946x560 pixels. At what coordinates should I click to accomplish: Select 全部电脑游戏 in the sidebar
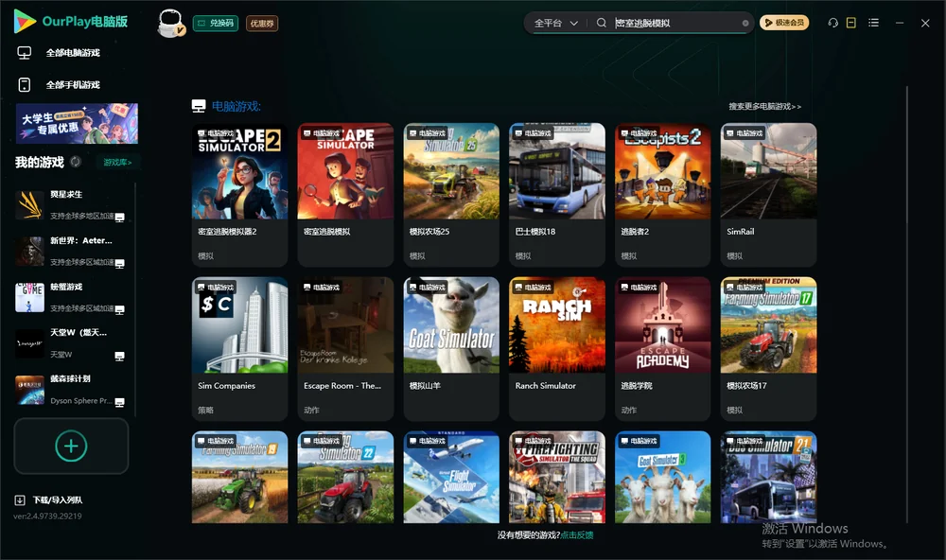pos(59,53)
